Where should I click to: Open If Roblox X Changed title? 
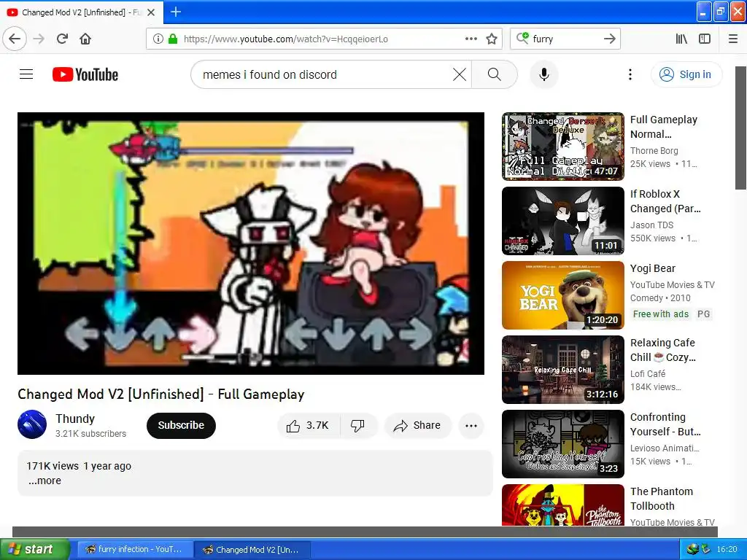[665, 201]
